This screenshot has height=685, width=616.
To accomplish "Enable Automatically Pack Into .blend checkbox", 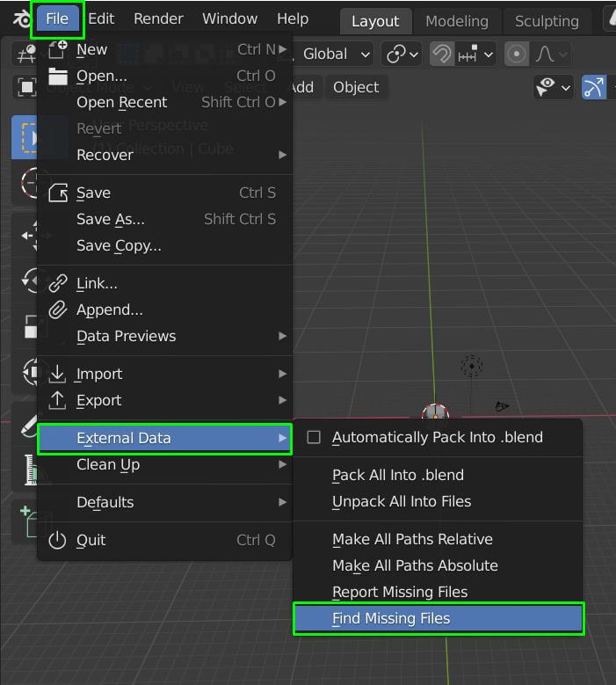I will (x=314, y=437).
